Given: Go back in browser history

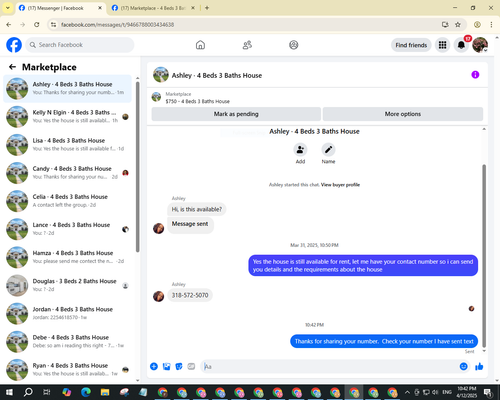Looking at the screenshot, I should (x=9, y=25).
